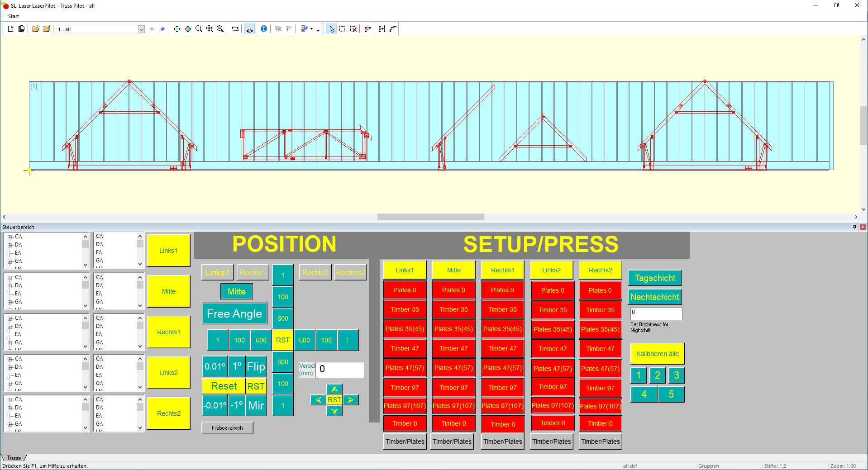Click the measure distance icon

point(235,29)
